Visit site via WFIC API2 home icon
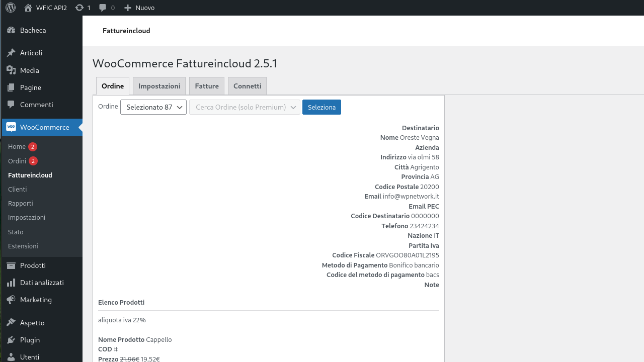The width and height of the screenshot is (644, 362). pos(28,8)
